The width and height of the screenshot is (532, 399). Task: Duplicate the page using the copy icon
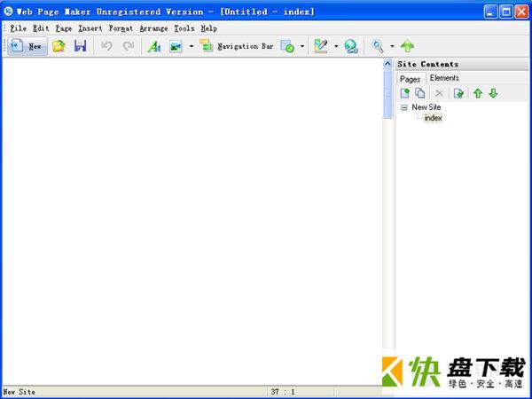coord(420,93)
